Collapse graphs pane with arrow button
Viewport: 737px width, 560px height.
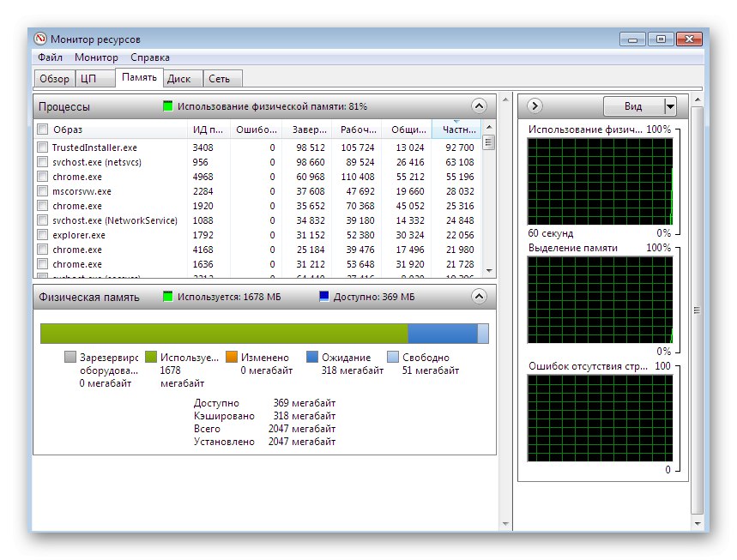(535, 105)
